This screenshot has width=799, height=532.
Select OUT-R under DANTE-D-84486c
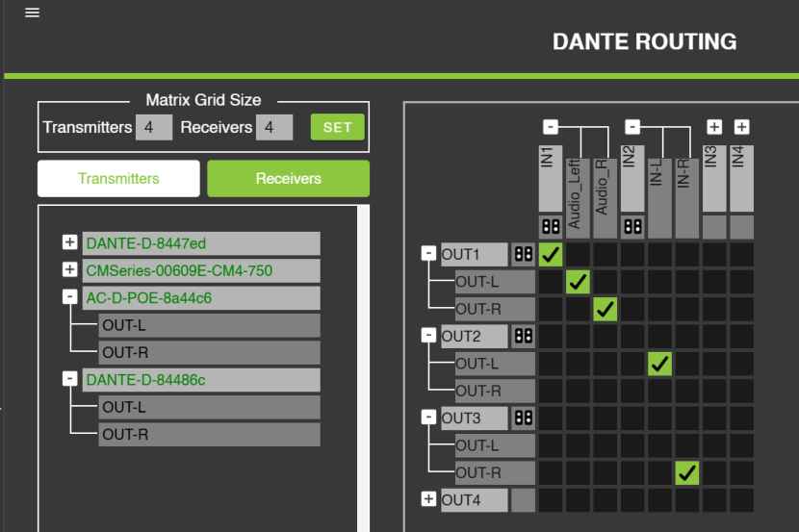coord(210,434)
